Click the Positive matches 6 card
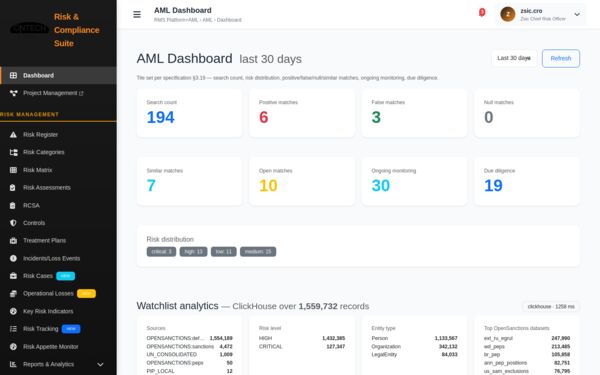600x375 pixels. (x=302, y=113)
